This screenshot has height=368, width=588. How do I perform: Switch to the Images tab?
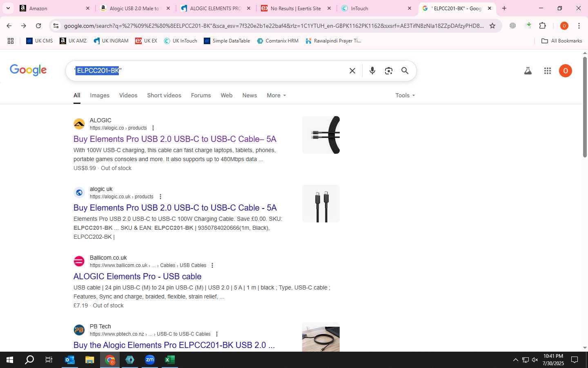click(x=100, y=95)
